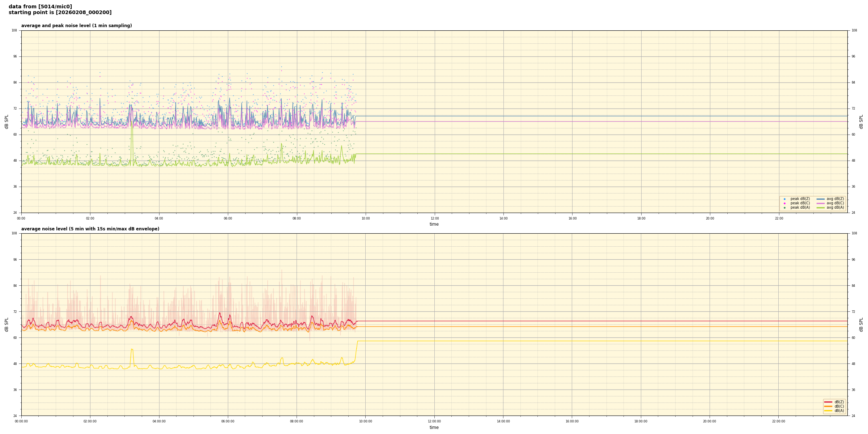Click the 'data from [5014/mic0]' header text
This screenshot has width=868, height=434.
pos(40,7)
